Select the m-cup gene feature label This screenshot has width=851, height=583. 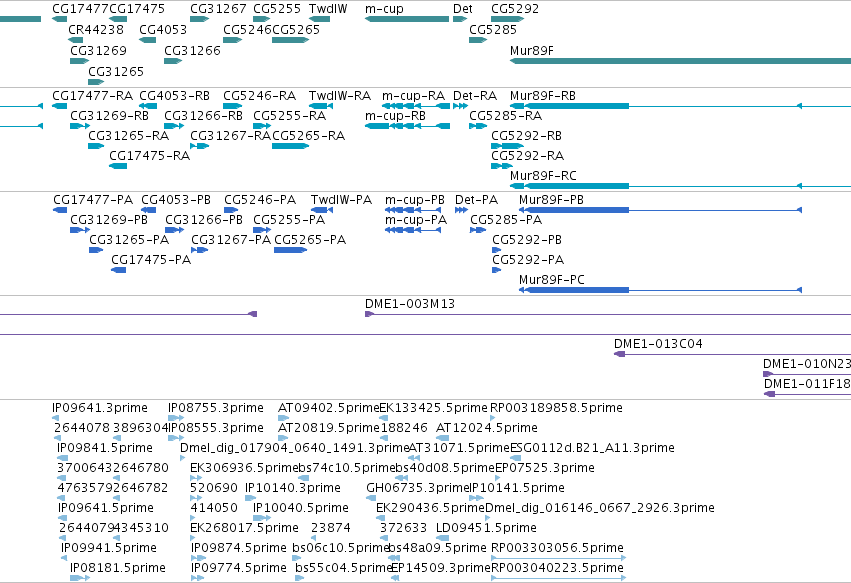[x=384, y=9]
